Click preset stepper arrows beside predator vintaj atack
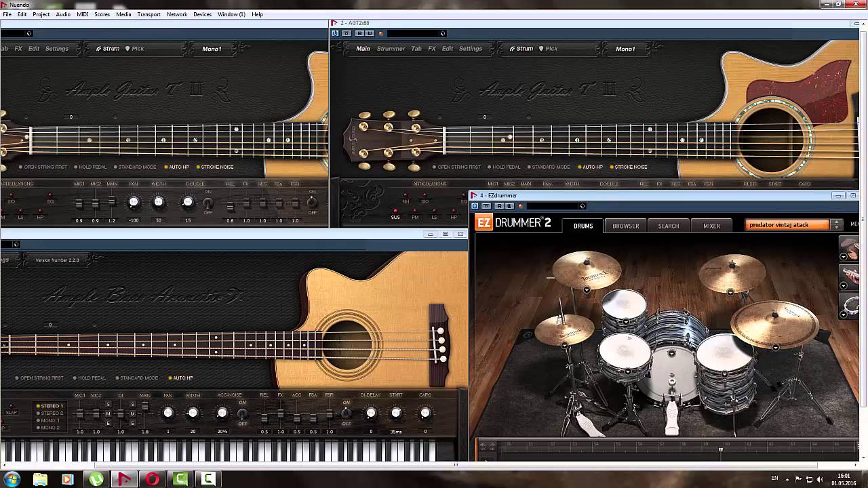868x488 pixels. click(x=836, y=225)
